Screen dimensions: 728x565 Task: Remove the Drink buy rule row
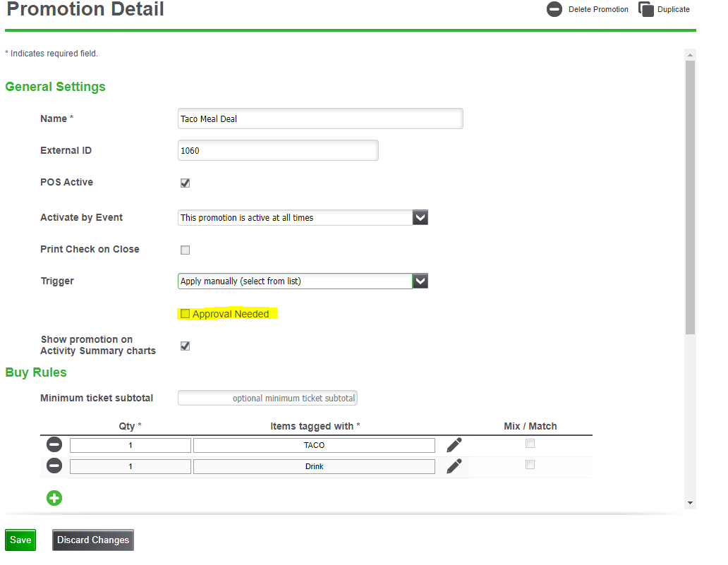click(x=54, y=466)
